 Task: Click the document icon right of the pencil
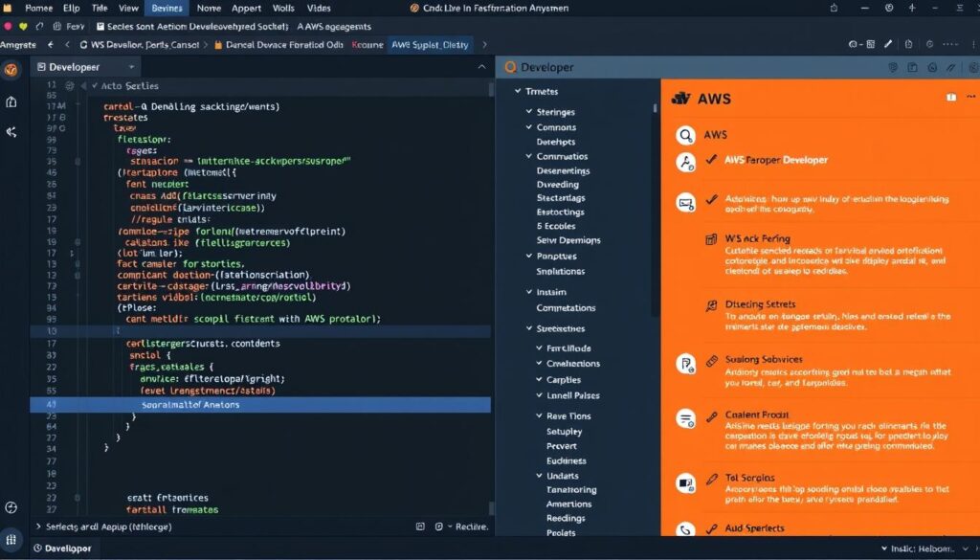coord(909,44)
